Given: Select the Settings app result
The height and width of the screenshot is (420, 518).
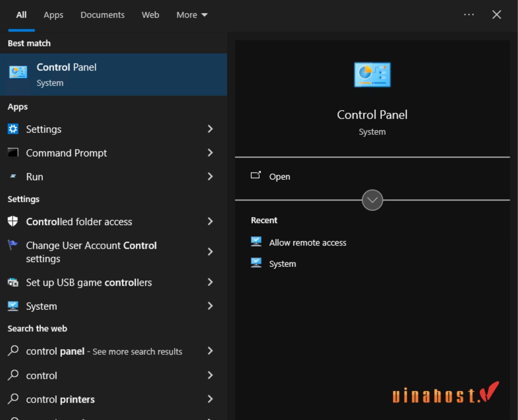Looking at the screenshot, I should pos(114,129).
